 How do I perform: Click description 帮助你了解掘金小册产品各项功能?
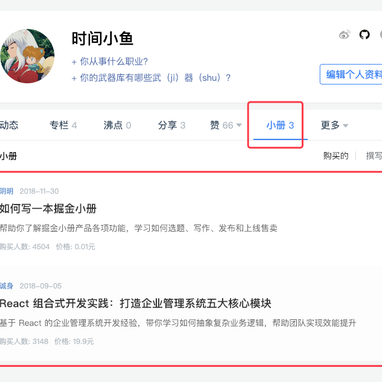click(x=138, y=228)
